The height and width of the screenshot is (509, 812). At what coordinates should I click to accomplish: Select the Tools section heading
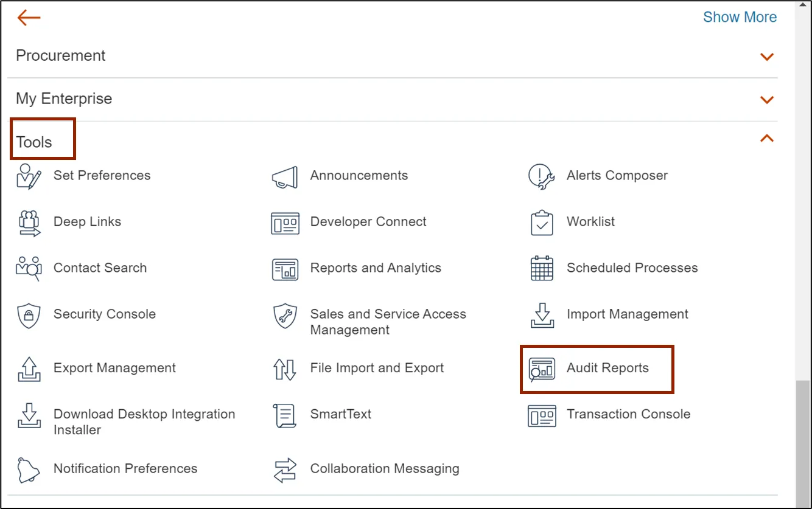click(35, 142)
